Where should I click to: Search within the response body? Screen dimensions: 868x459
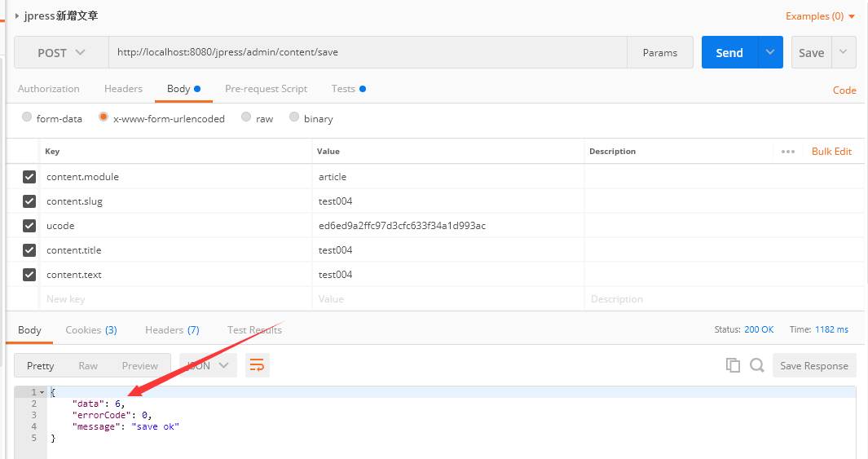click(x=756, y=365)
